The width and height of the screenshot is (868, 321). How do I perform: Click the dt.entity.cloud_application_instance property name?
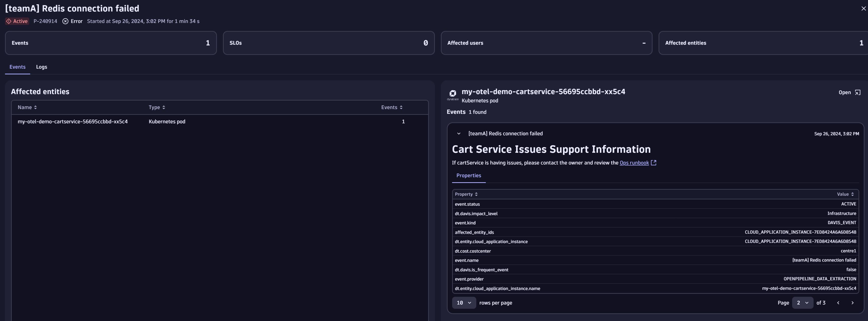pos(491,242)
